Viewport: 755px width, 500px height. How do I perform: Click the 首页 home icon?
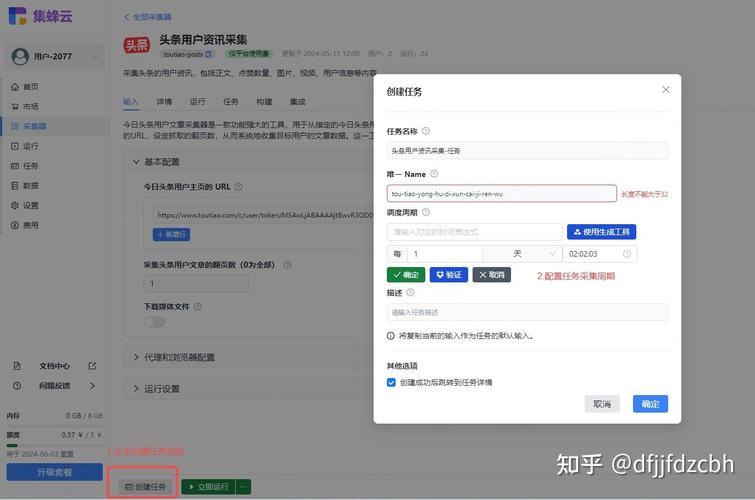click(x=15, y=87)
